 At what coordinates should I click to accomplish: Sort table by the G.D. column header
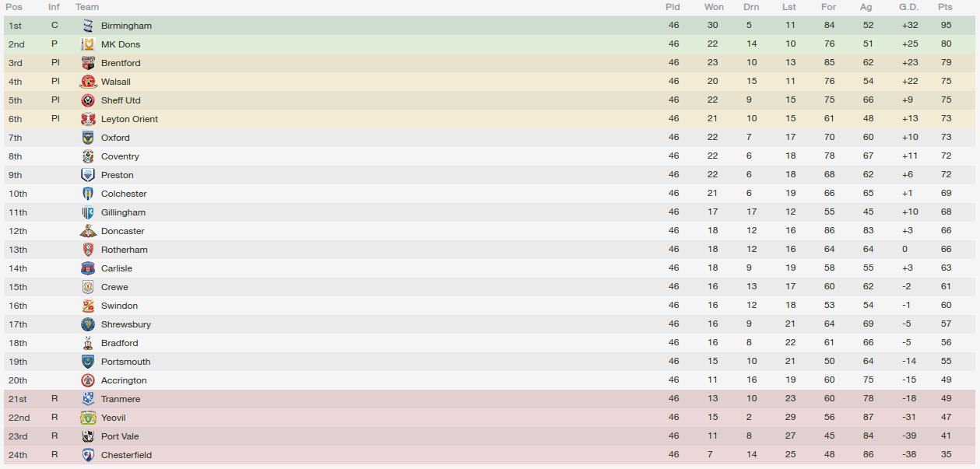909,7
